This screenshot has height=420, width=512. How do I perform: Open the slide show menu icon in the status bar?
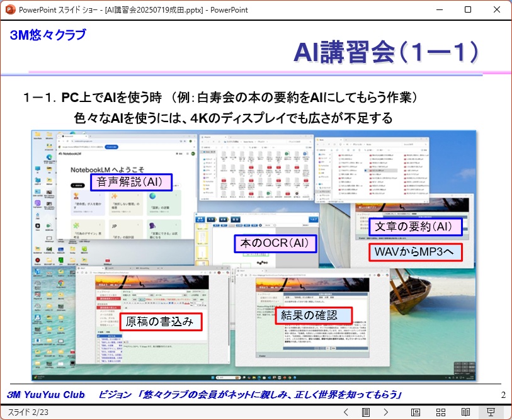[x=365, y=412]
